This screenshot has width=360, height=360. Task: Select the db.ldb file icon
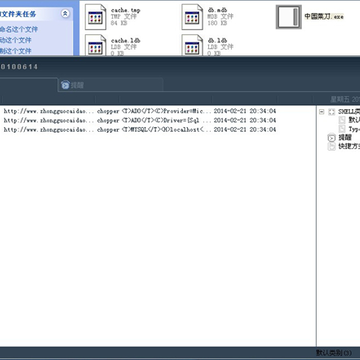tap(192, 45)
